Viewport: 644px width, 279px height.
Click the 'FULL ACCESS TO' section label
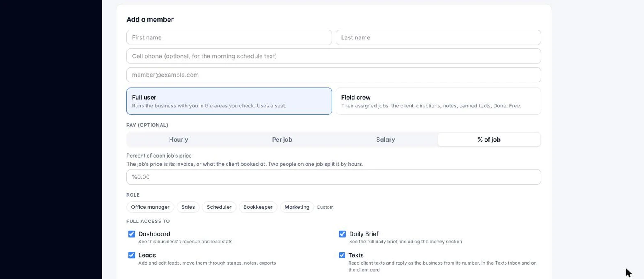[148, 221]
